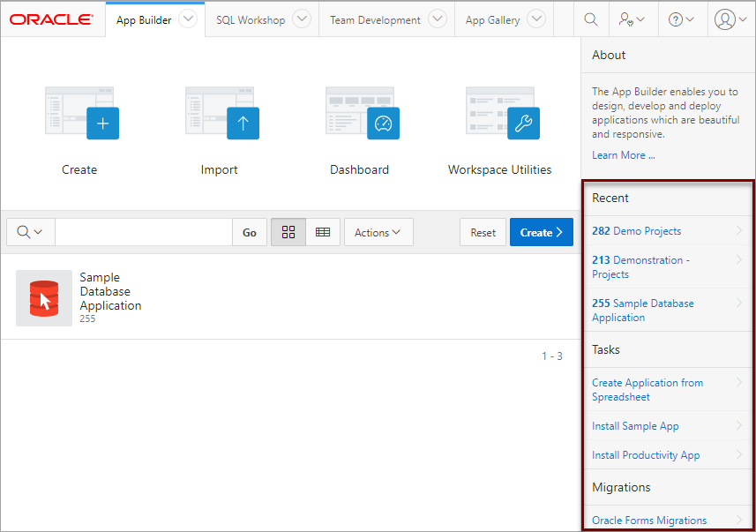Viewport: 756px width, 532px height.
Task: Click the blue Create button
Action: point(542,232)
